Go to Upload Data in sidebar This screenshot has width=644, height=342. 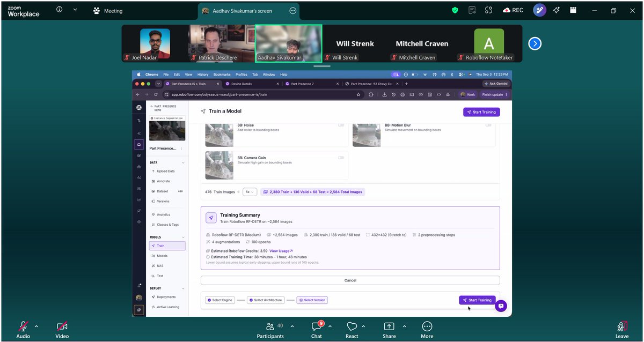pyautogui.click(x=166, y=171)
